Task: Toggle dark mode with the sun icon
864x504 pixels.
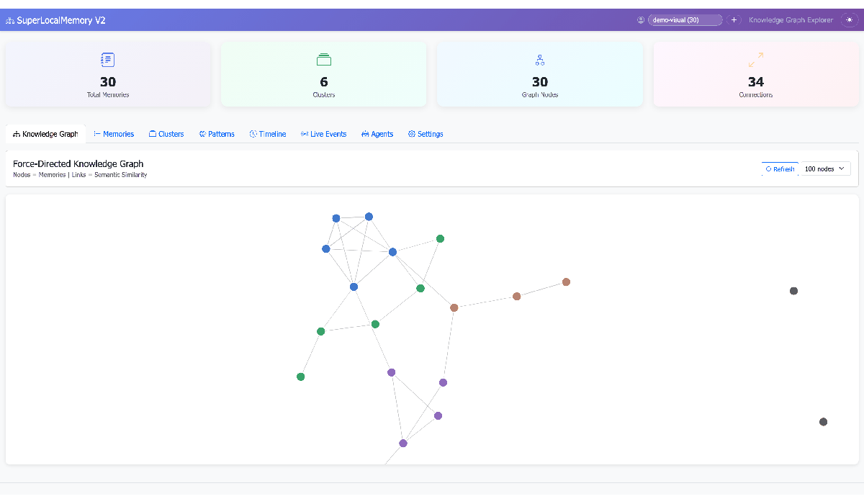Action: [850, 19]
